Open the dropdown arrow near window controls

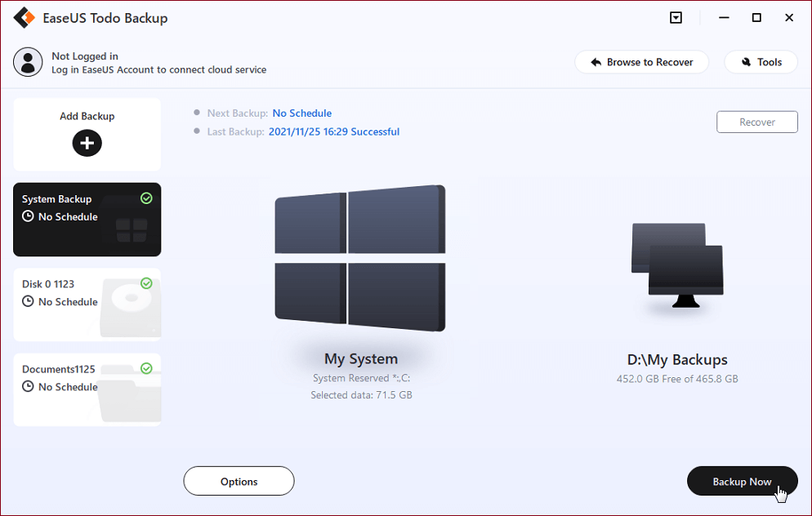(676, 17)
